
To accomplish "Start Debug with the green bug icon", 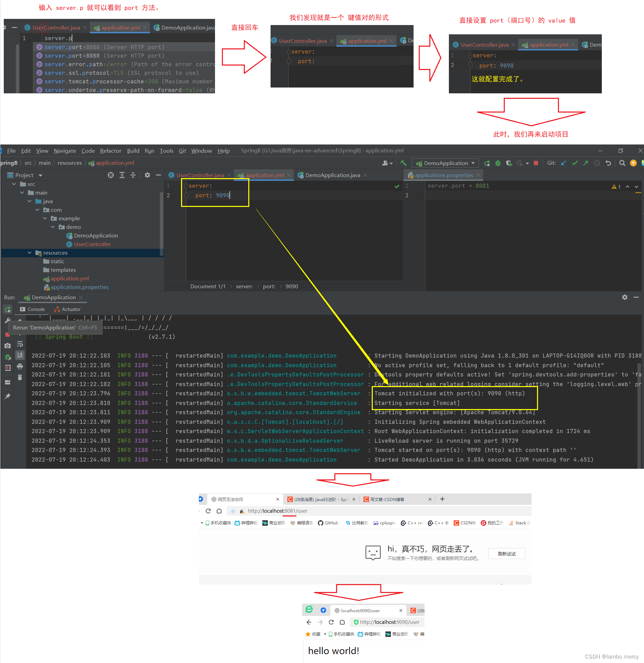I will (x=498, y=163).
